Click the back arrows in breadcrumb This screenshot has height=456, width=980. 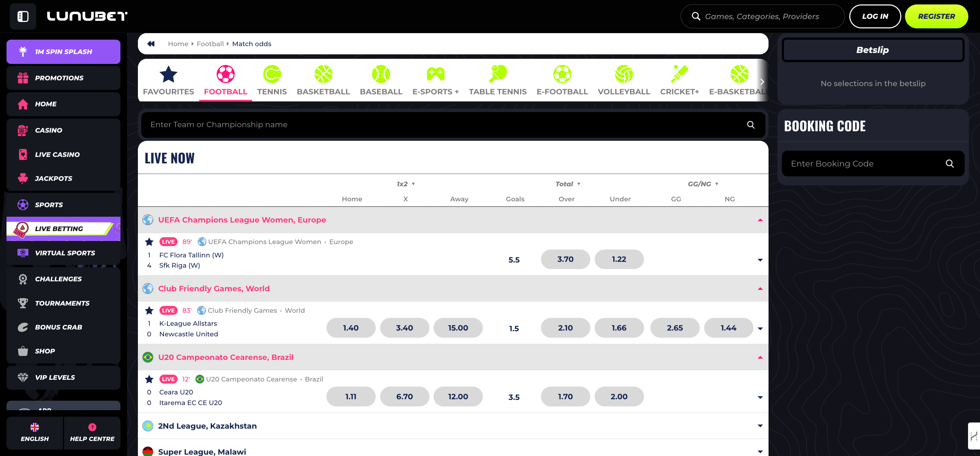[151, 44]
